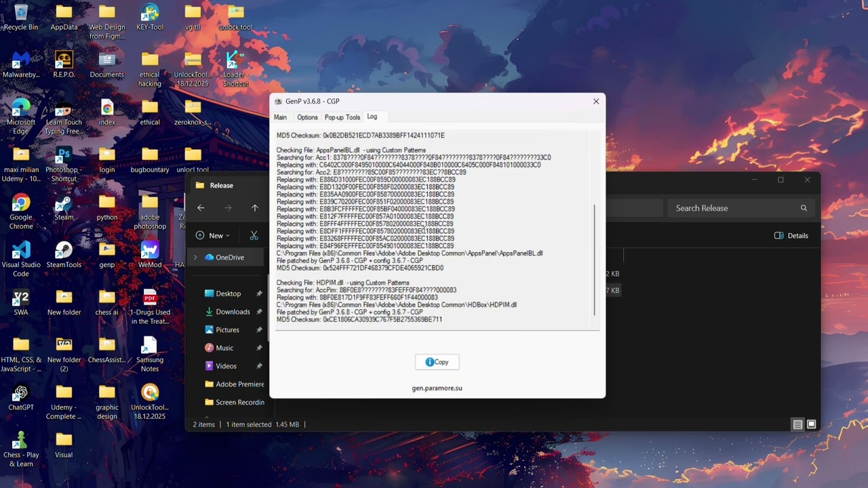Expand the OneDrive tree node

[195, 258]
